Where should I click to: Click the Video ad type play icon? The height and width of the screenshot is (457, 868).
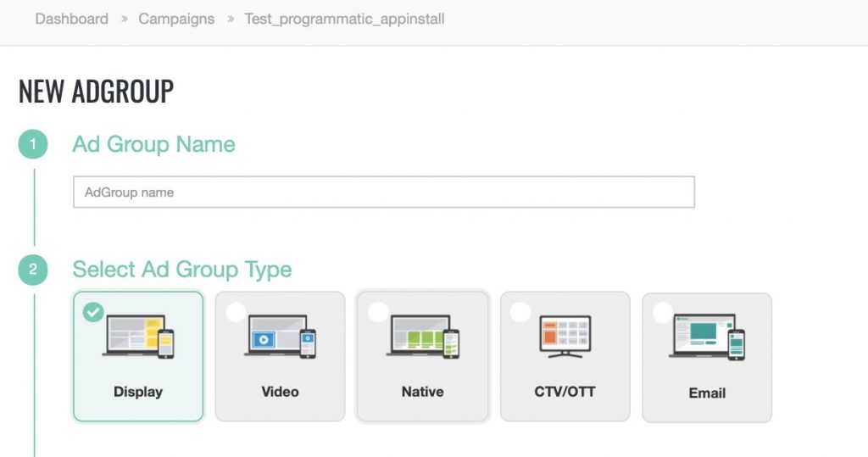coord(264,338)
